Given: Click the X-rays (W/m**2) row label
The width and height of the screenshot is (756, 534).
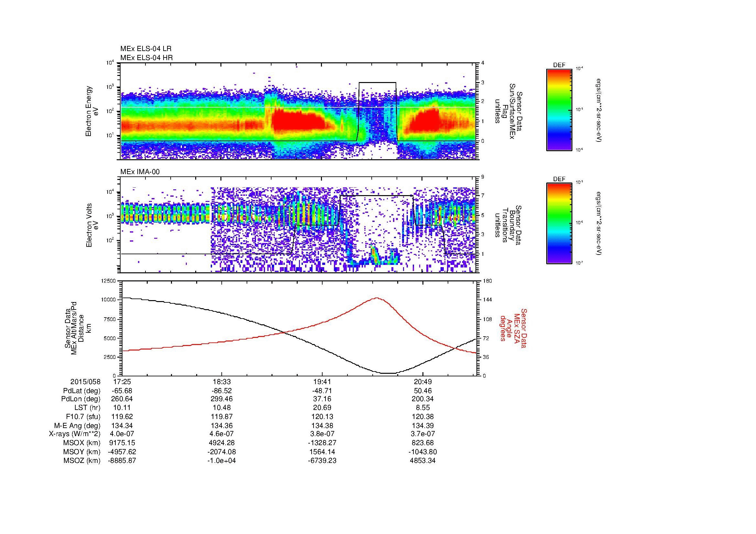Looking at the screenshot, I should tap(74, 434).
